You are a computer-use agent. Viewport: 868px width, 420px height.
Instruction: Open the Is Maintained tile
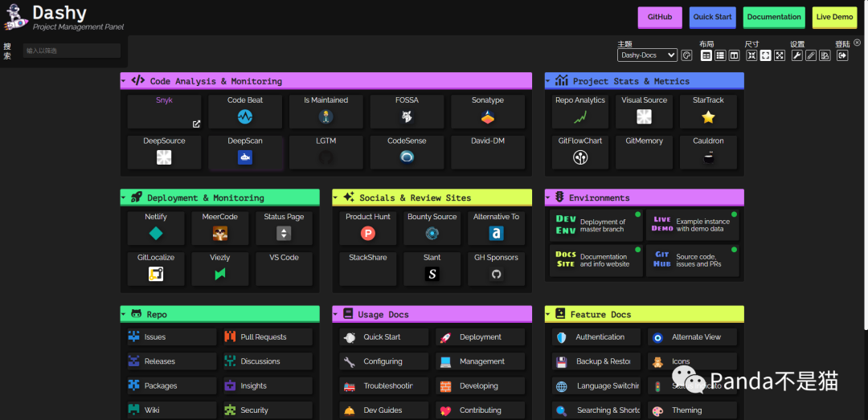[326, 112]
